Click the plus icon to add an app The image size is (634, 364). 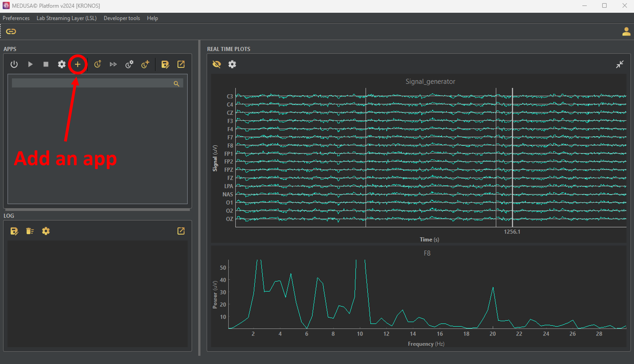[x=78, y=64]
